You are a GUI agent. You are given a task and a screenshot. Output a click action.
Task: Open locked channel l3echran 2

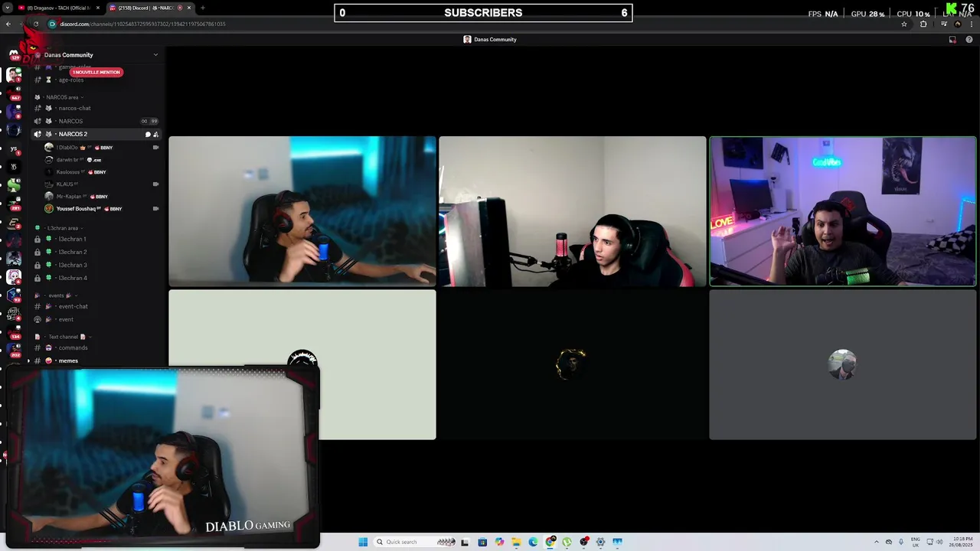73,252
